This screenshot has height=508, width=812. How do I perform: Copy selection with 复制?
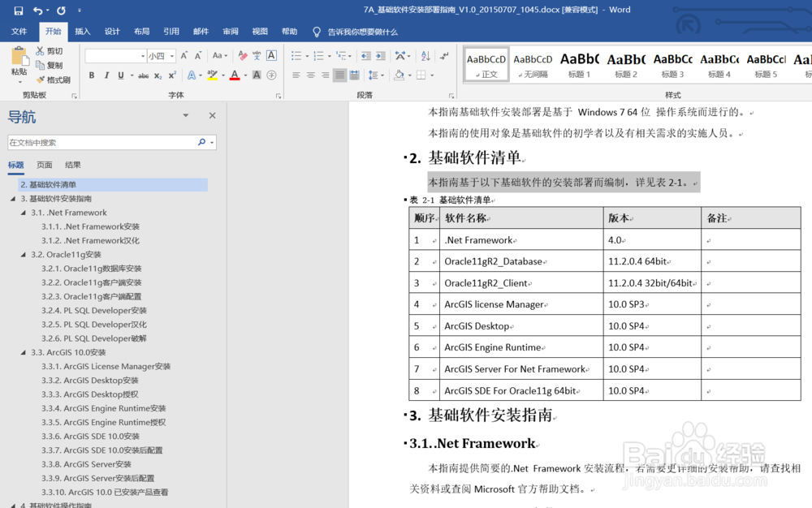(50, 65)
